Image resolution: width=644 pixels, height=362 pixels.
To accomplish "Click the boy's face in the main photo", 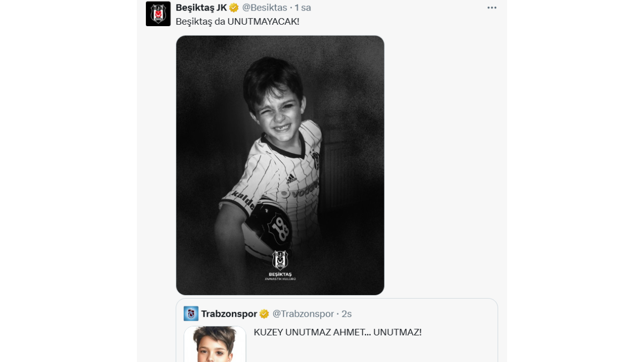I will click(x=278, y=108).
